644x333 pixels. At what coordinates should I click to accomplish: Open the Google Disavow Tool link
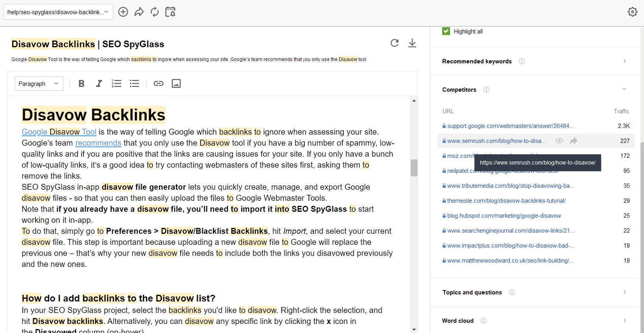[x=59, y=132]
